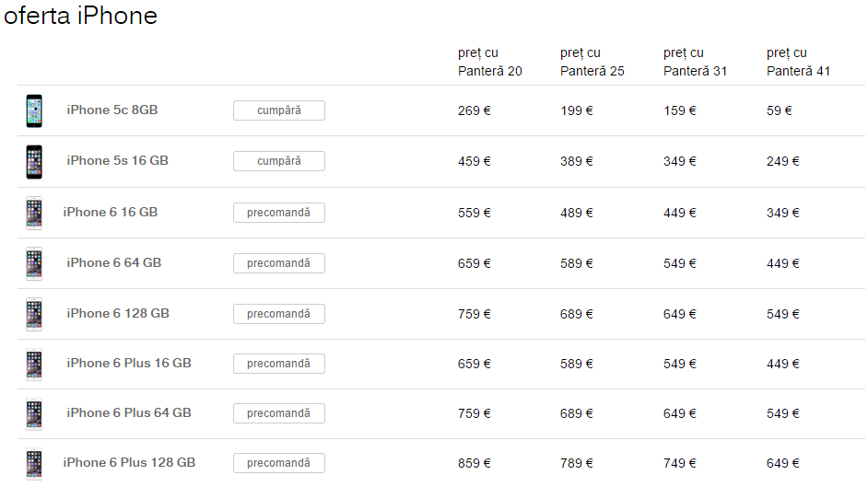Click the iPhone 6 Plus 64 GB icon
This screenshot has width=868, height=487.
pyautogui.click(x=34, y=414)
